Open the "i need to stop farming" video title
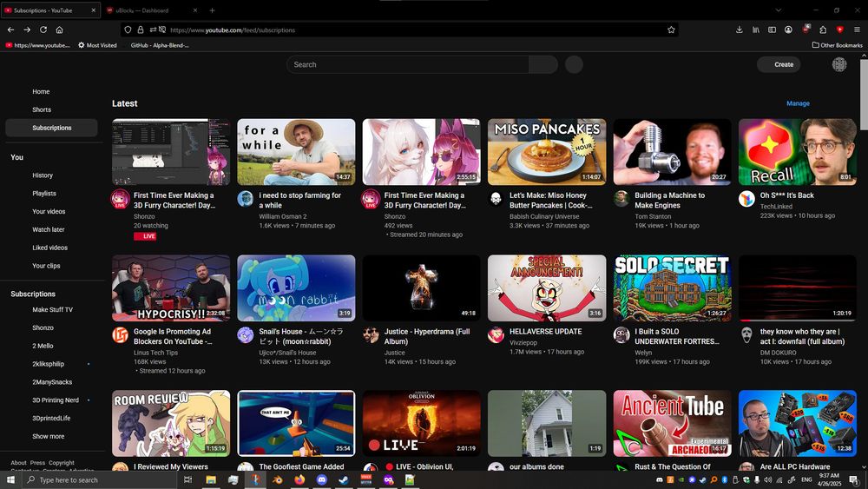This screenshot has height=489, width=868. (x=300, y=201)
